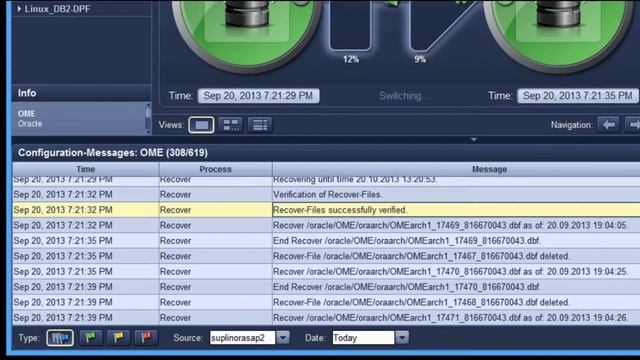Sort by Message column header
The height and width of the screenshot is (360, 640).
[456, 169]
